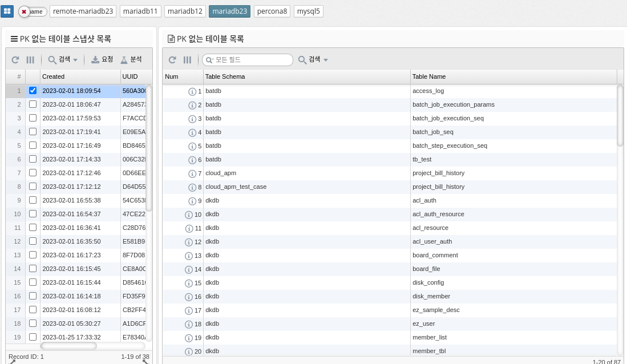Uncheck the snapshot row 1 checkbox
627x364 pixels.
click(33, 91)
